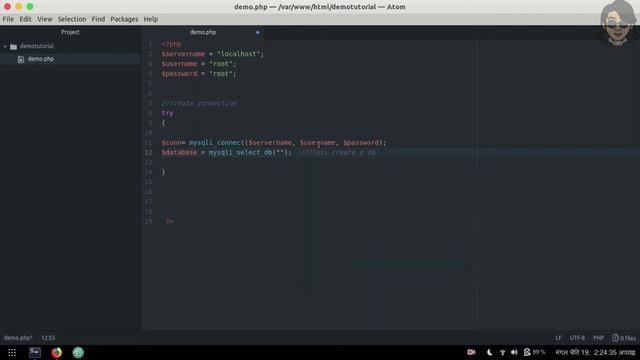Click the mysqli_select_db function name
Screen dimensions: 640x360
click(240, 152)
